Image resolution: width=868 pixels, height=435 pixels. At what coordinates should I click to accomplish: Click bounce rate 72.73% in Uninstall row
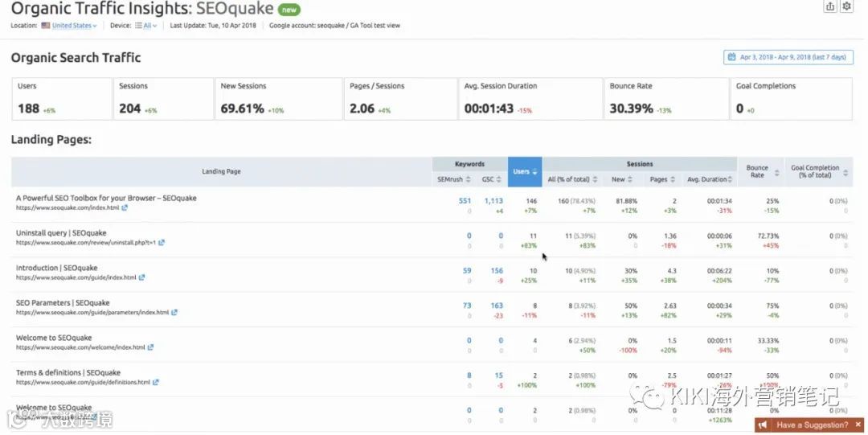tap(768, 236)
